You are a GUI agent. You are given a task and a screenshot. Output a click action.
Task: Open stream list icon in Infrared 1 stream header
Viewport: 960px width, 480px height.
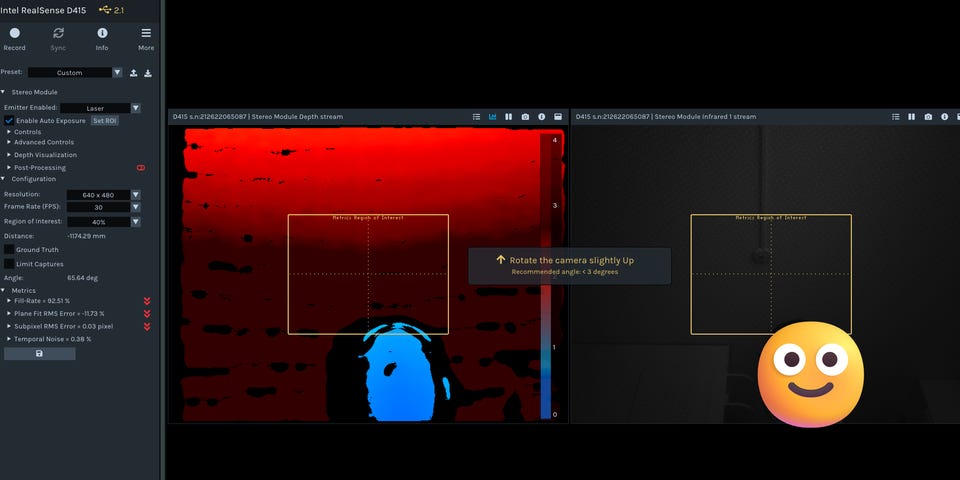coord(896,117)
